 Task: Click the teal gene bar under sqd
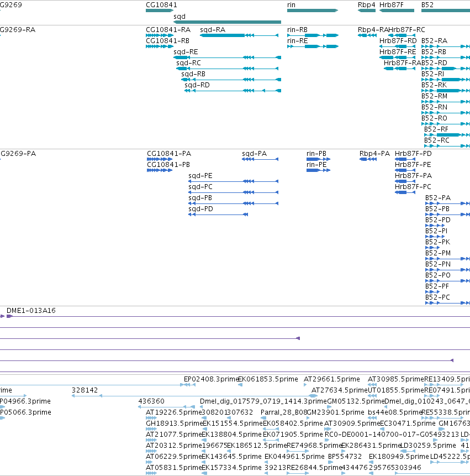coord(227,22)
